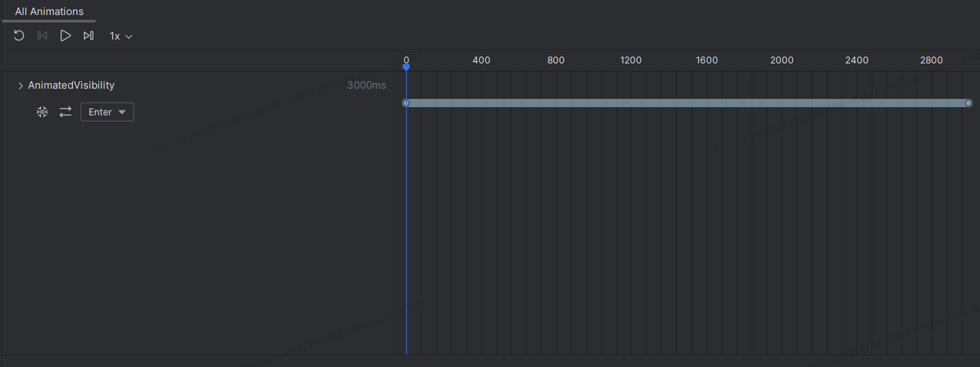Jump to the animation end
This screenshot has height=367, width=980.
89,35
